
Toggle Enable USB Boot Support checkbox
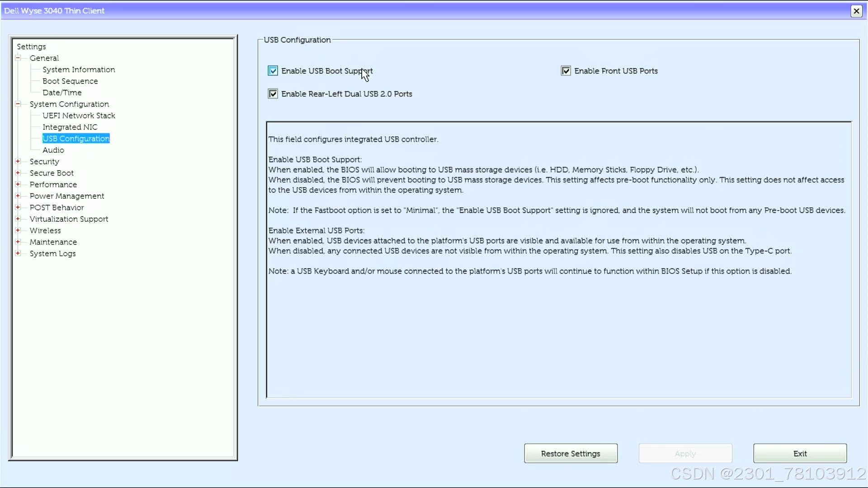tap(273, 71)
